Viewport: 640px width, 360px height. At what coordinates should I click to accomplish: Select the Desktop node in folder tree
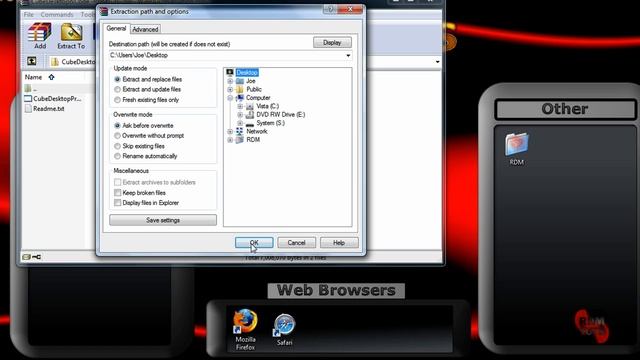pyautogui.click(x=247, y=72)
